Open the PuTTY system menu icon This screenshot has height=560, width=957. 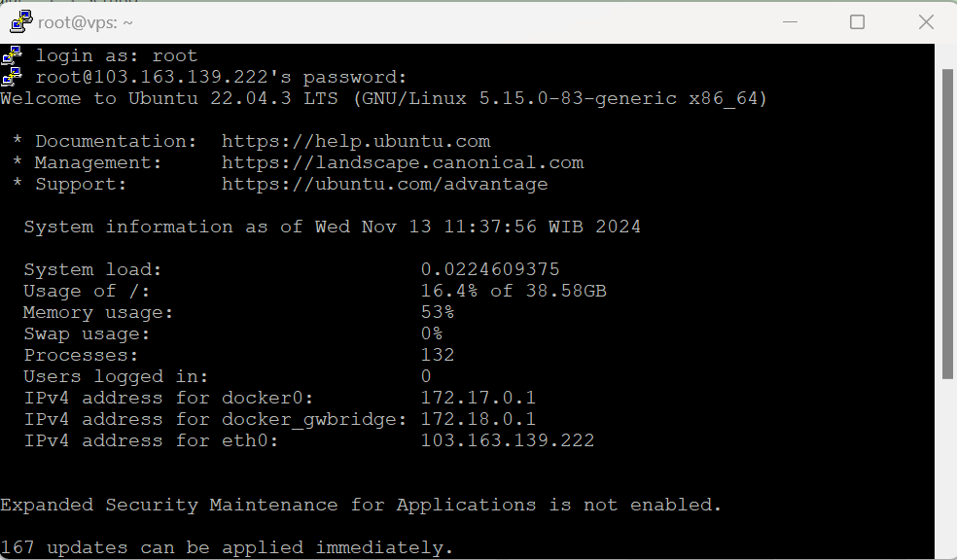click(20, 21)
